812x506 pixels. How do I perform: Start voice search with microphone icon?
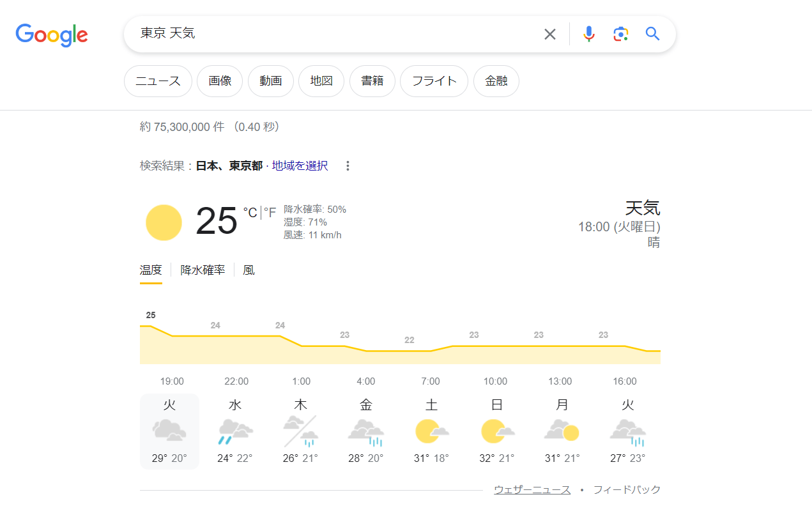[589, 34]
